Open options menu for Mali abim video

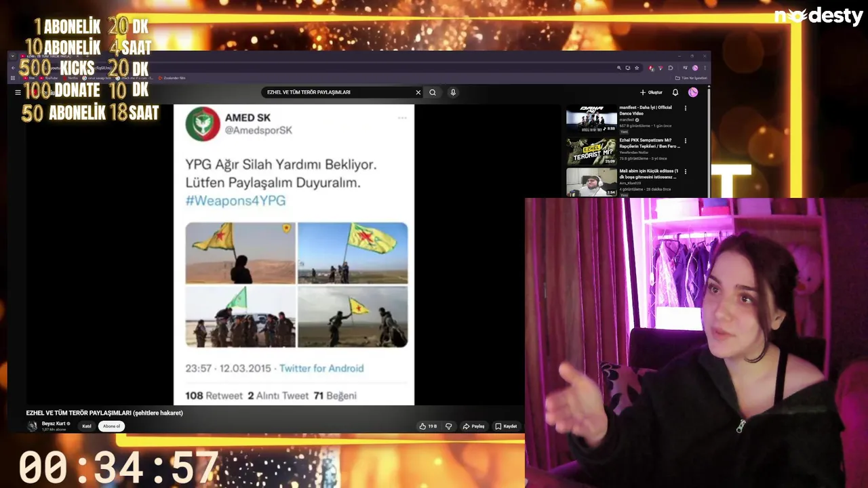[685, 172]
